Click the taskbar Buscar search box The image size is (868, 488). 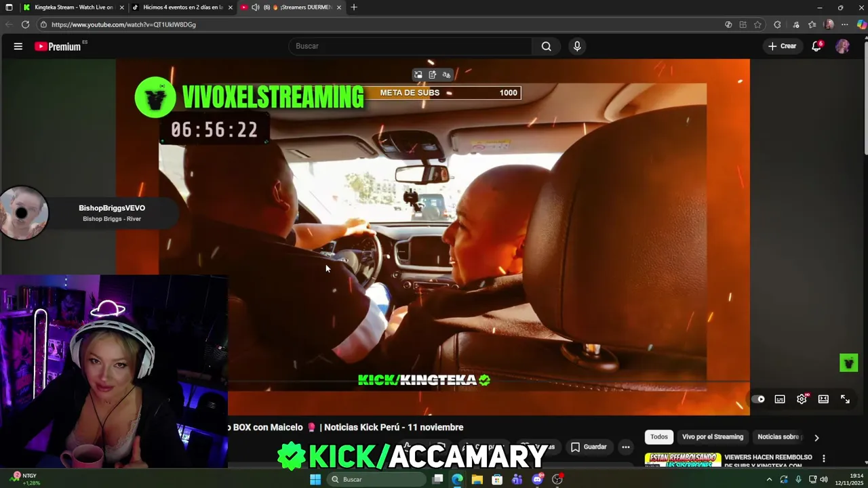(376, 479)
